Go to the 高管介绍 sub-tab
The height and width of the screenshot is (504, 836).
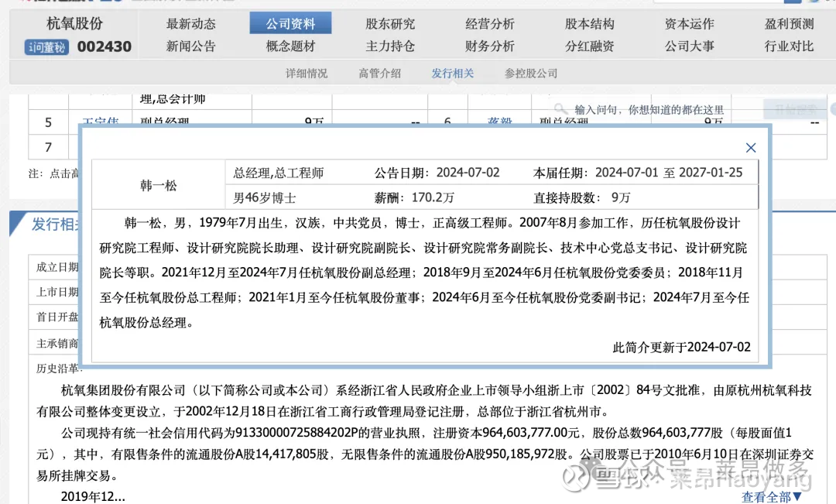pos(379,73)
